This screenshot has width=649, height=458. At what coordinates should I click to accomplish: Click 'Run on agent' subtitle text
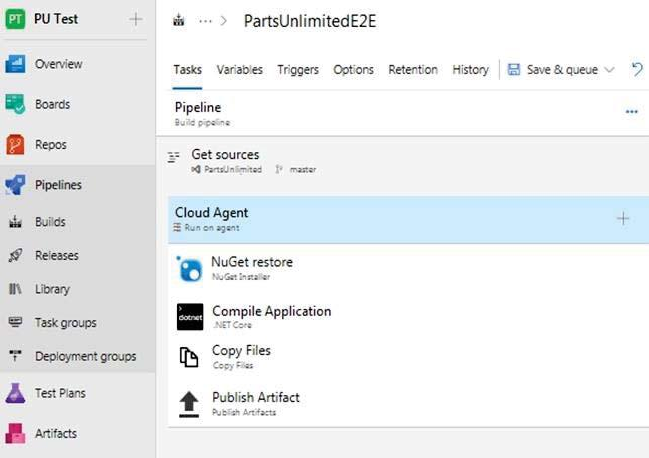(x=212, y=228)
